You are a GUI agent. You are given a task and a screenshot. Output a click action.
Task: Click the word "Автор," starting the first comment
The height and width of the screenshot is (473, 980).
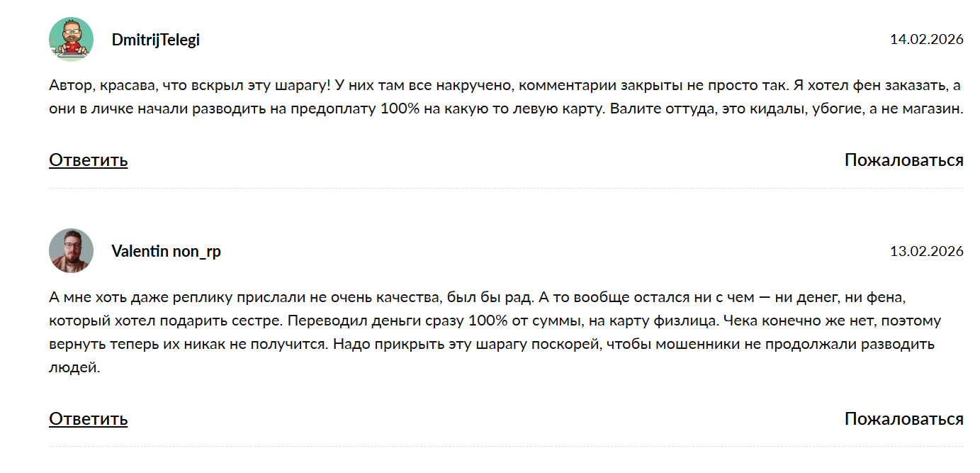coord(71,85)
